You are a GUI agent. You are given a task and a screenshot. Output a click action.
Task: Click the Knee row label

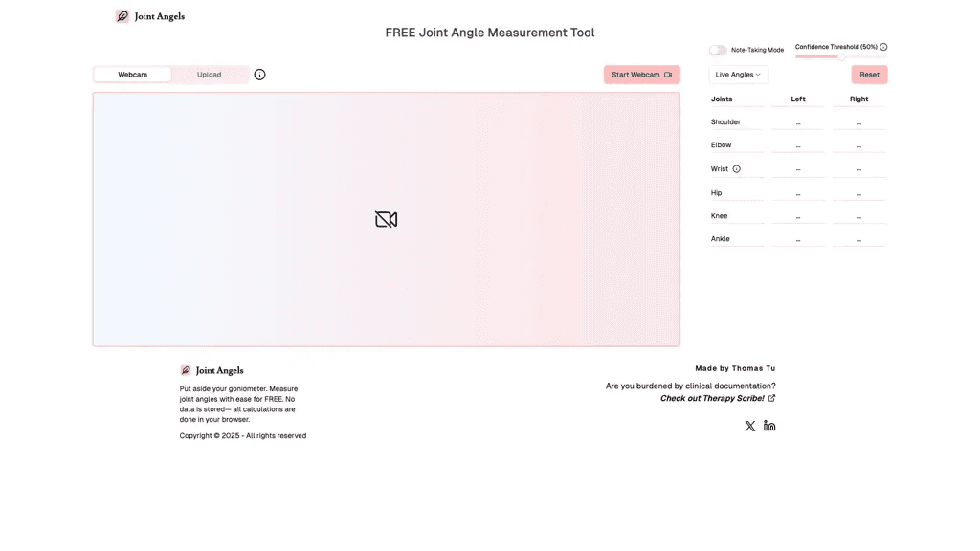720,216
